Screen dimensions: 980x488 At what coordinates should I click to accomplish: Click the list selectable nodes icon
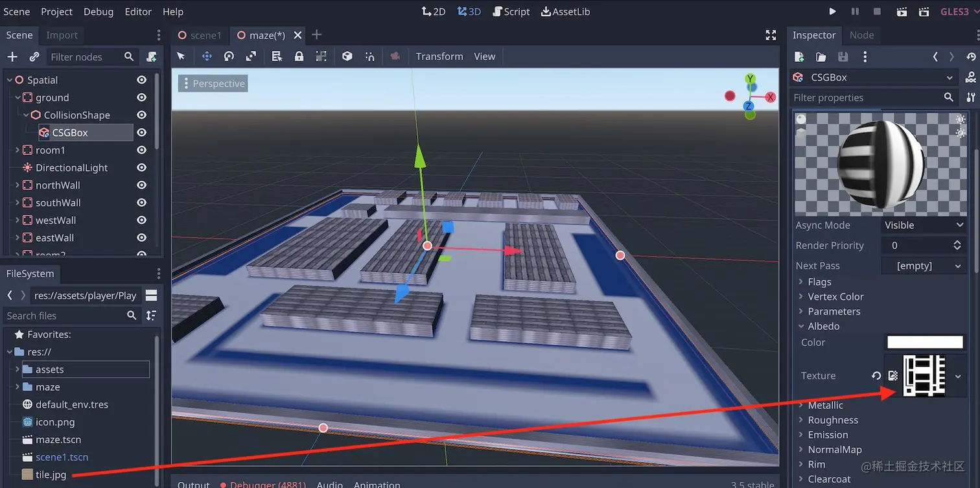[x=277, y=56]
